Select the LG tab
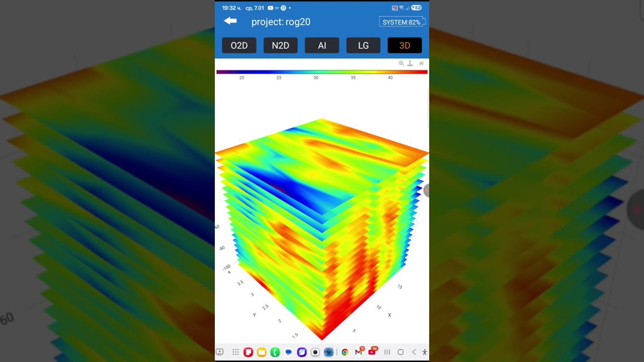 coord(363,45)
